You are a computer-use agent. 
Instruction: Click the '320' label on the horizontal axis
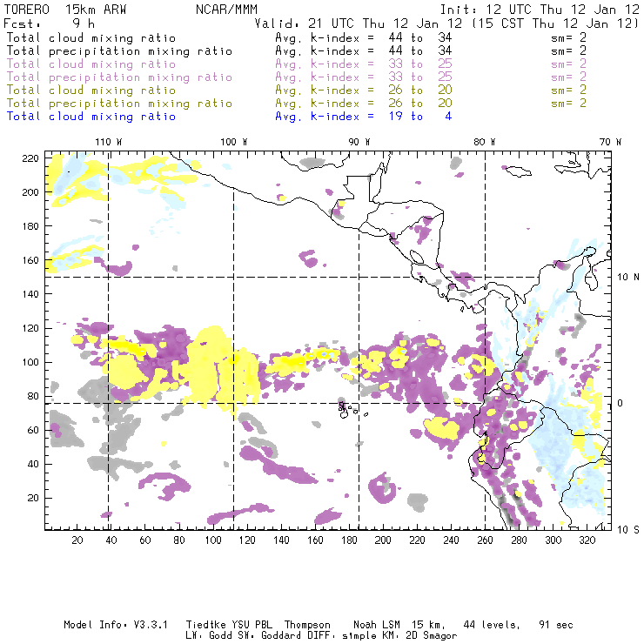(x=587, y=540)
